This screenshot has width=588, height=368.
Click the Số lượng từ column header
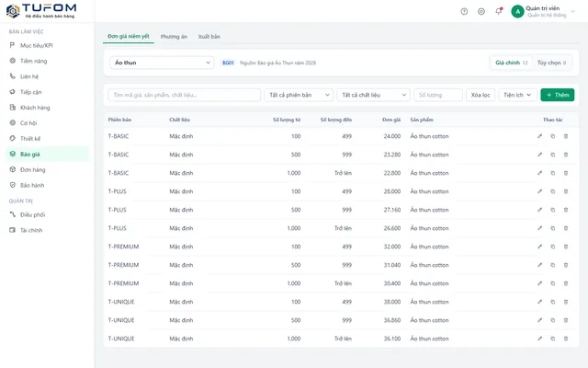(287, 120)
